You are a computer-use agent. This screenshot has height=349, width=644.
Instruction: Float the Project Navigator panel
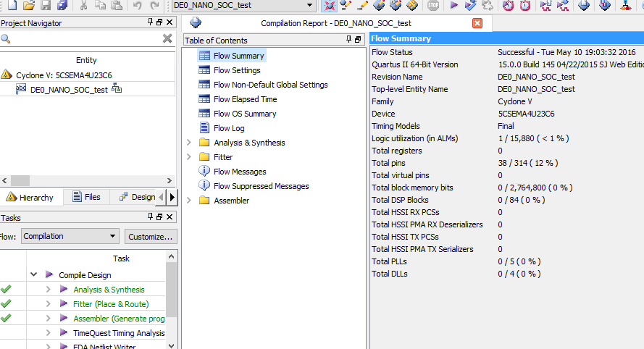(x=159, y=22)
